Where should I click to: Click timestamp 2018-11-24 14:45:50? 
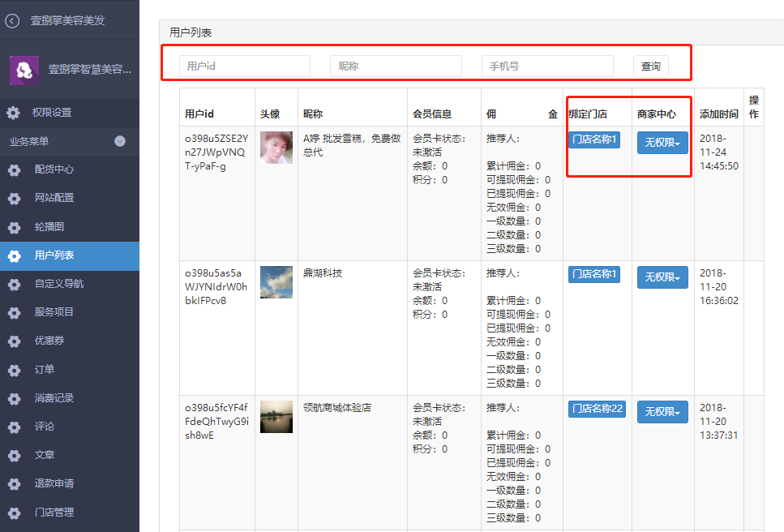(719, 152)
